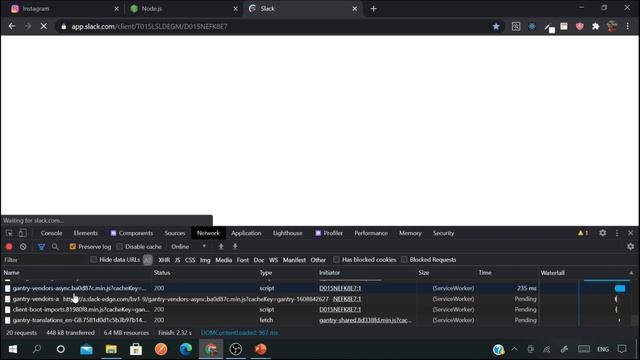
Task: Open network panel settings gear
Action: [x=631, y=247]
